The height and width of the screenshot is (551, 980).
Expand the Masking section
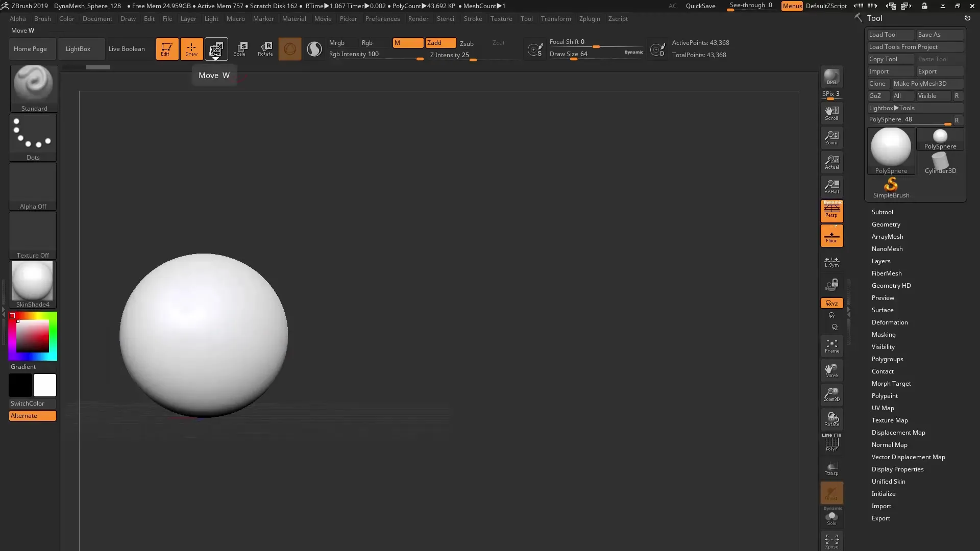coord(883,335)
